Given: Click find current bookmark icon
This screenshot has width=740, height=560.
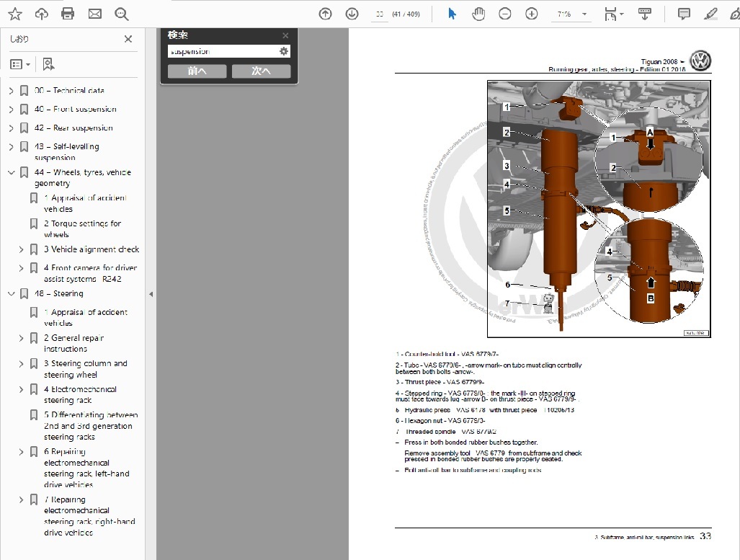Looking at the screenshot, I should point(48,64).
